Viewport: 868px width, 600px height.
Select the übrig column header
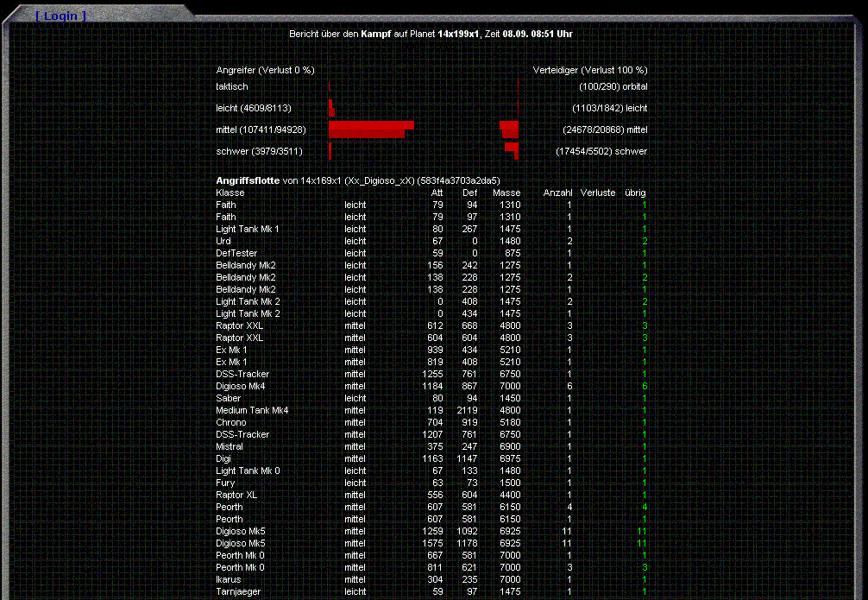(636, 193)
